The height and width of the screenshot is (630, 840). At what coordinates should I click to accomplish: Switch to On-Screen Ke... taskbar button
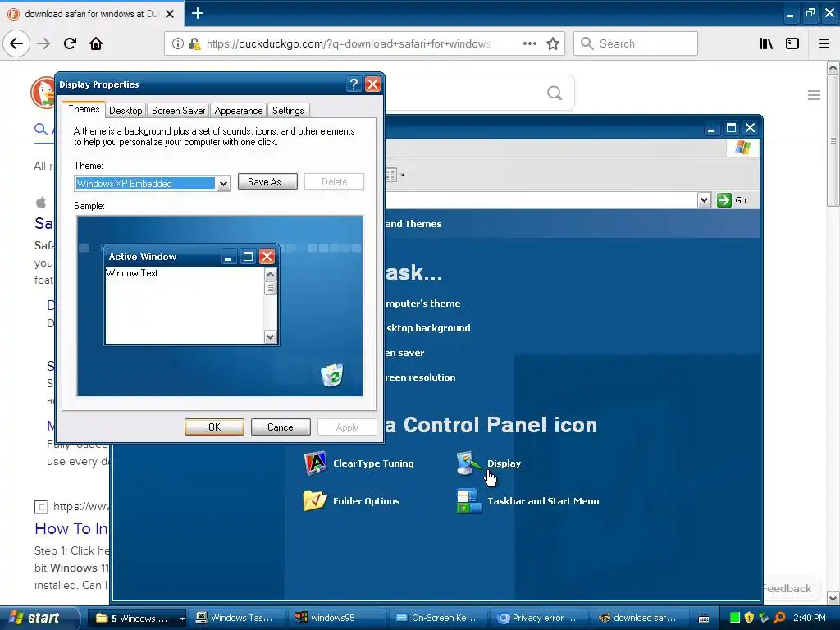(x=436, y=619)
